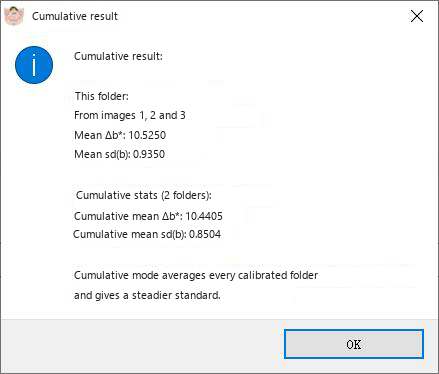Click 'From images 1, 2 and 3' text
439x374 pixels.
[130, 115]
